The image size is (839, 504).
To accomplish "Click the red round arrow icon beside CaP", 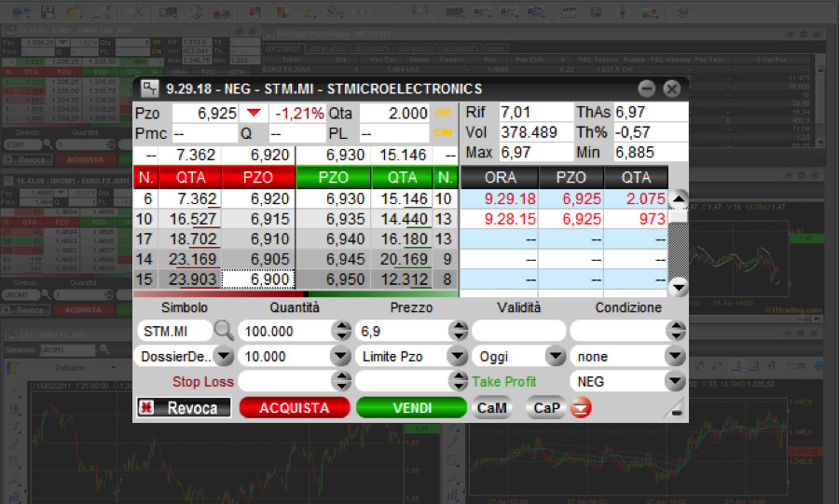I will (x=581, y=408).
